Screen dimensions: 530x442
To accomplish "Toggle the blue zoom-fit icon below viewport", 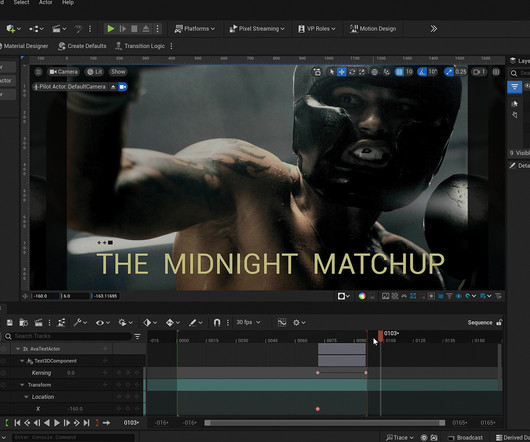I will point(413,296).
